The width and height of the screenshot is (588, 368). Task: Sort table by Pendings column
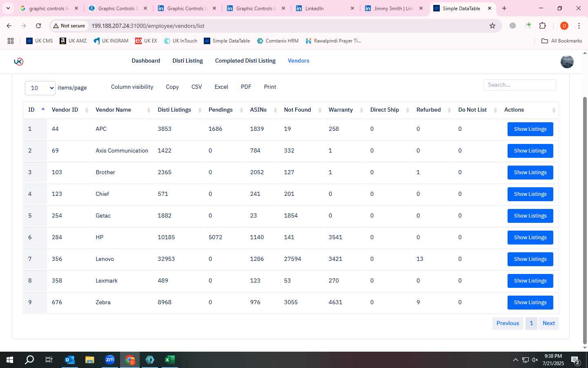225,110
